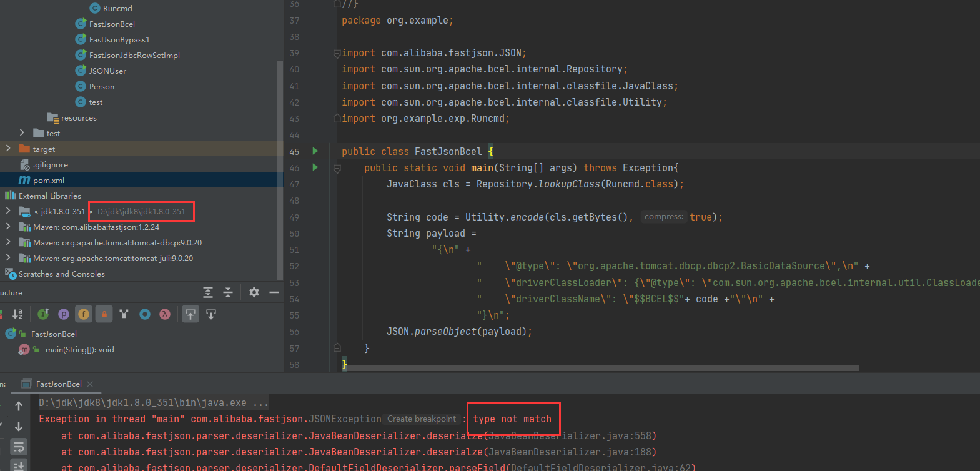
Task: Click the project tree vertical scrollbar
Action: pos(279,170)
